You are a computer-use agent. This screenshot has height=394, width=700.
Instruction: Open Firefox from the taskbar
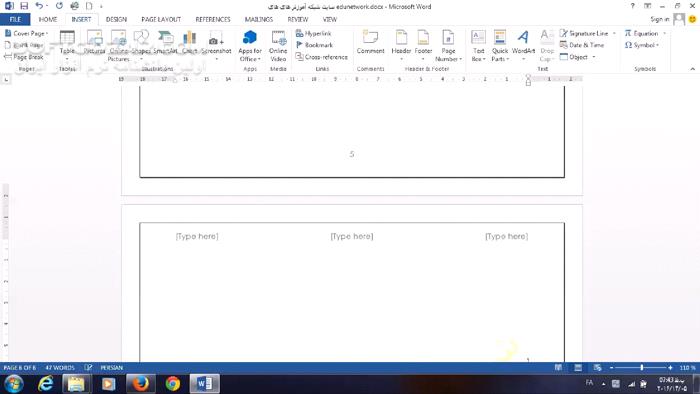pyautogui.click(x=140, y=384)
